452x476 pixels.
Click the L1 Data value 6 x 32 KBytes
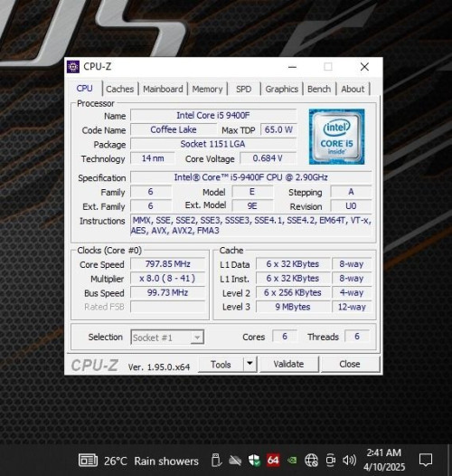[x=293, y=264]
